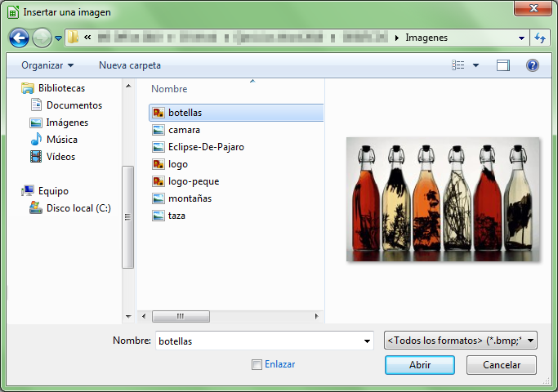
Task: Open help with the question mark icon
Action: click(x=533, y=65)
